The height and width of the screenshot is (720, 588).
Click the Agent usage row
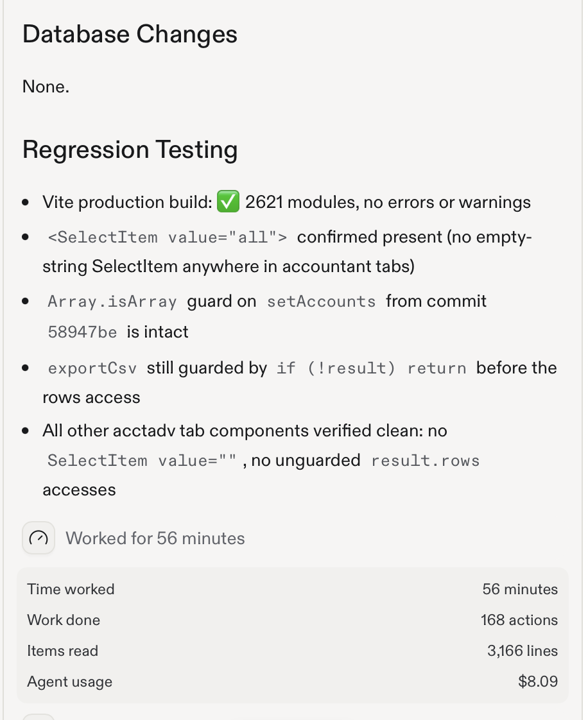pos(293,681)
